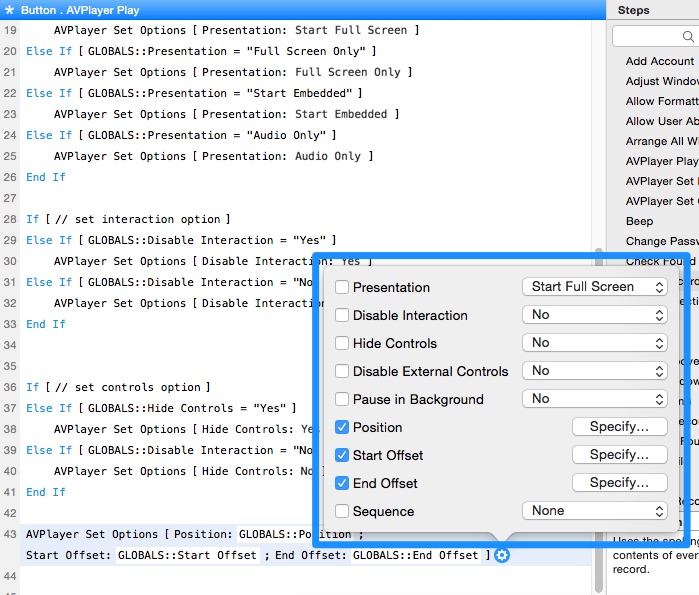Click the gear icon beside script line 43

click(502, 556)
